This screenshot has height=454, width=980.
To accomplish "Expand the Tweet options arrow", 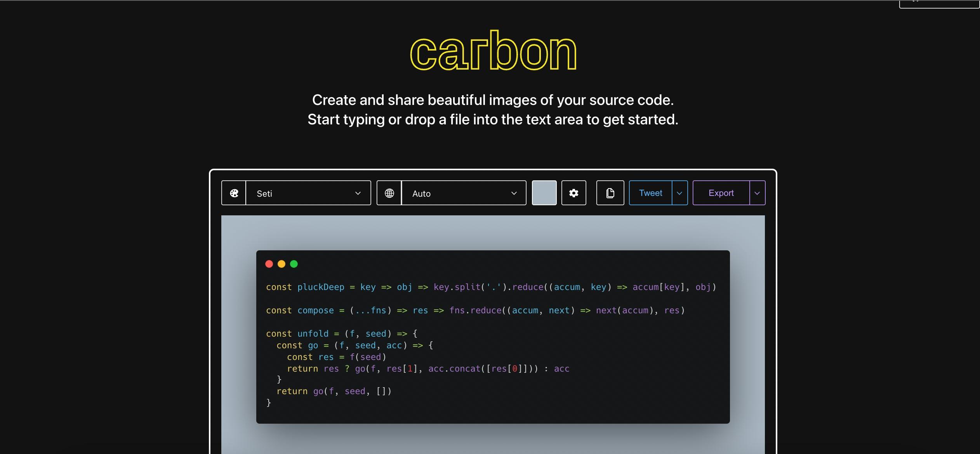I will (x=679, y=193).
